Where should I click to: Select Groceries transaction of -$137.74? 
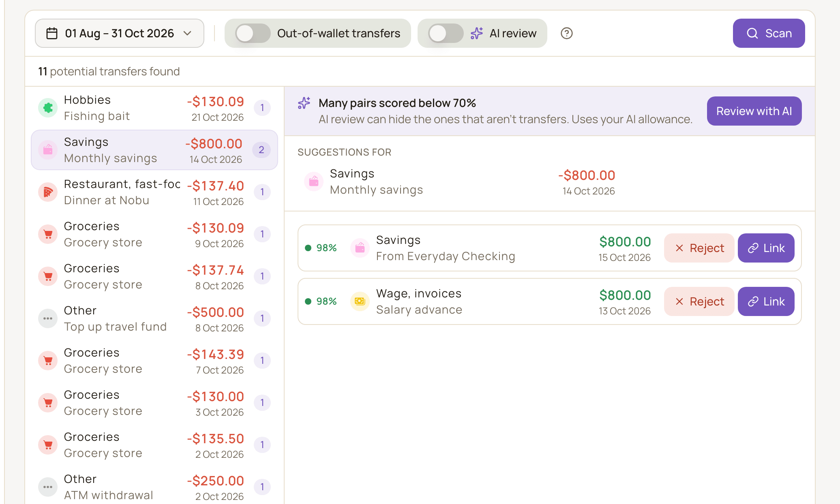(154, 276)
